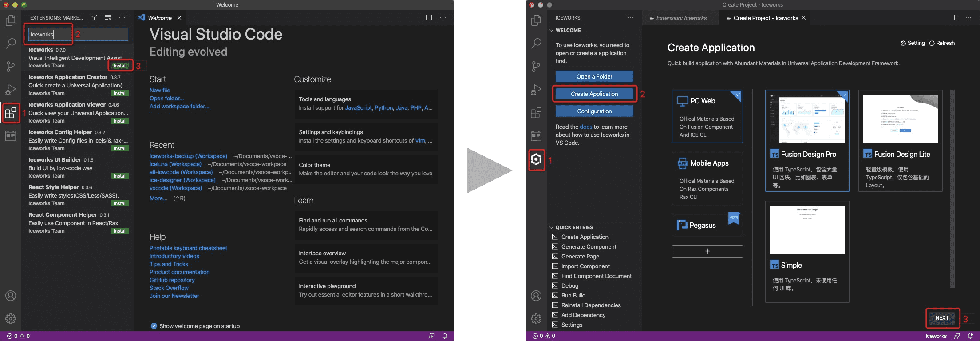Open Search in Create Project window activity bar

click(x=536, y=43)
